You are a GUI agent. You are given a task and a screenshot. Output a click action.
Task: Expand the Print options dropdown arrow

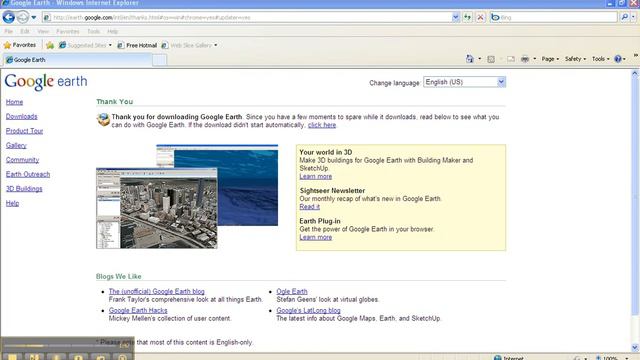pyautogui.click(x=535, y=59)
